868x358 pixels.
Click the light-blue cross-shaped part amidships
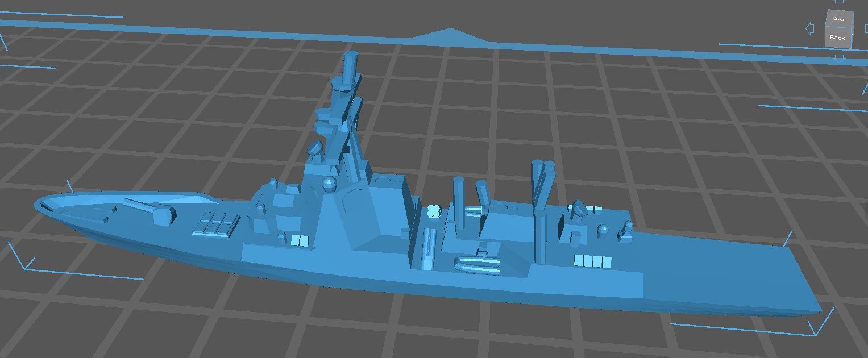pos(433,212)
